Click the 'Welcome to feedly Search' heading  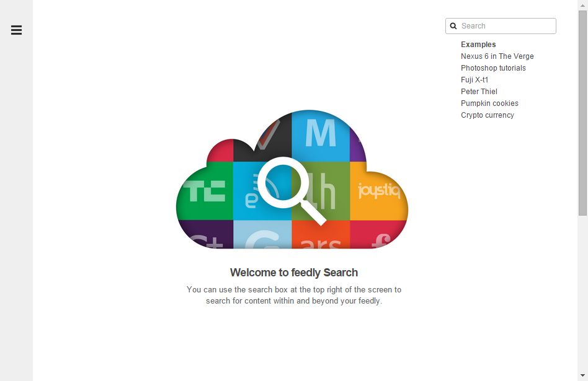293,273
